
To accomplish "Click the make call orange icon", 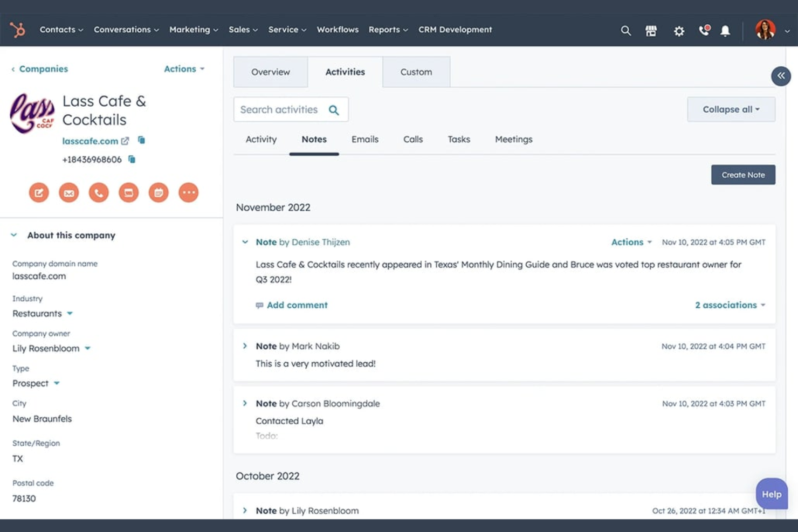I will click(99, 192).
